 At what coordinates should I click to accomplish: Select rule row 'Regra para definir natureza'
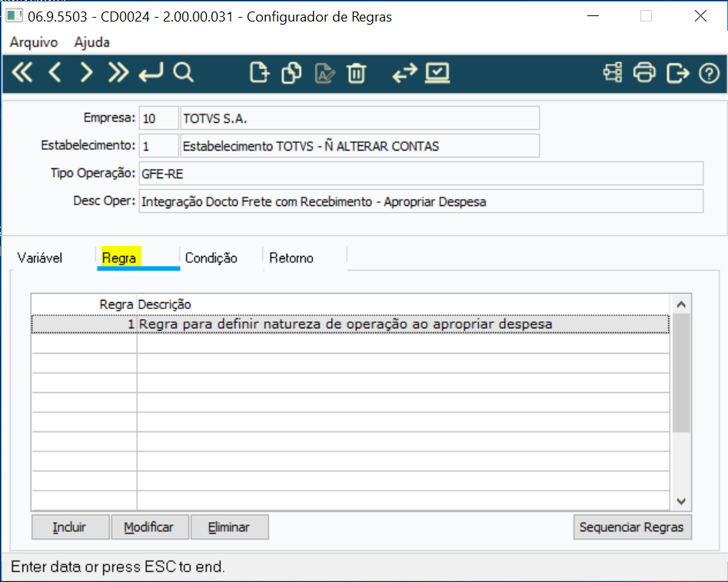[351, 324]
